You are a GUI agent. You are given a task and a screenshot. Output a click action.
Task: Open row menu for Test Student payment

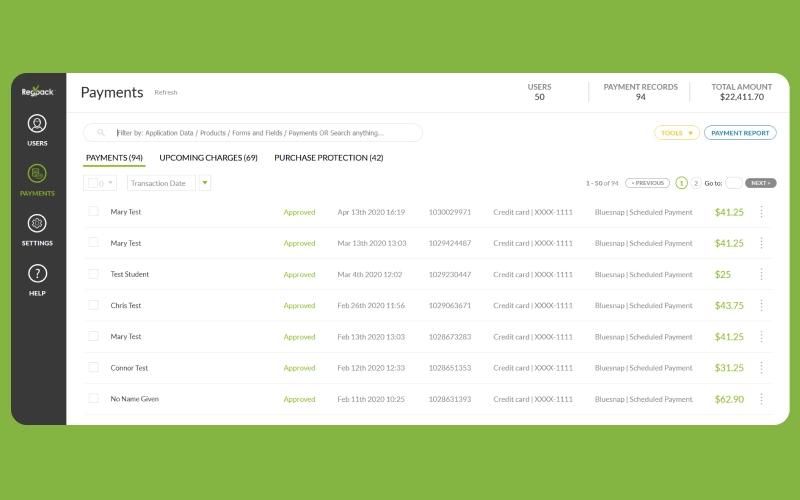(x=761, y=274)
